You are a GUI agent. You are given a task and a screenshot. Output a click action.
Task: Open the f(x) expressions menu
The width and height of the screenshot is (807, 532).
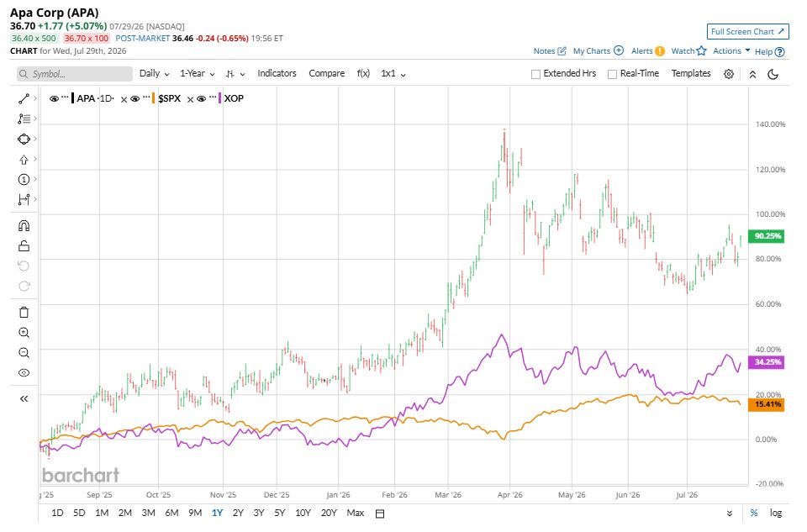(363, 74)
